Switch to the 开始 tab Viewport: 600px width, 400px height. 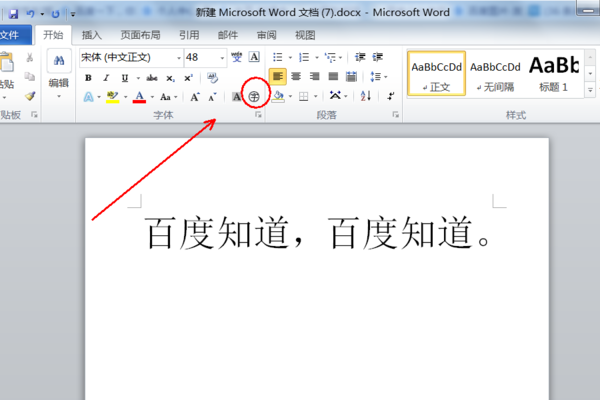(x=53, y=35)
